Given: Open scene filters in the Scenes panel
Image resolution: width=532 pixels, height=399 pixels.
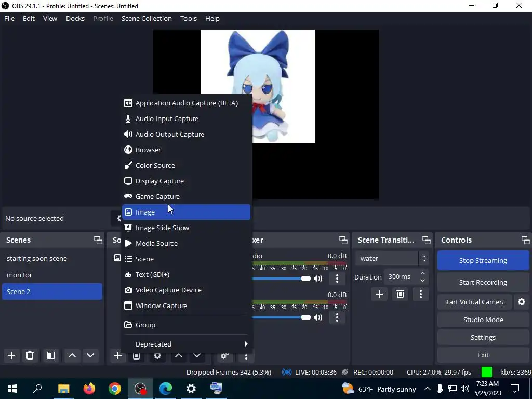Looking at the screenshot, I should click(x=51, y=355).
